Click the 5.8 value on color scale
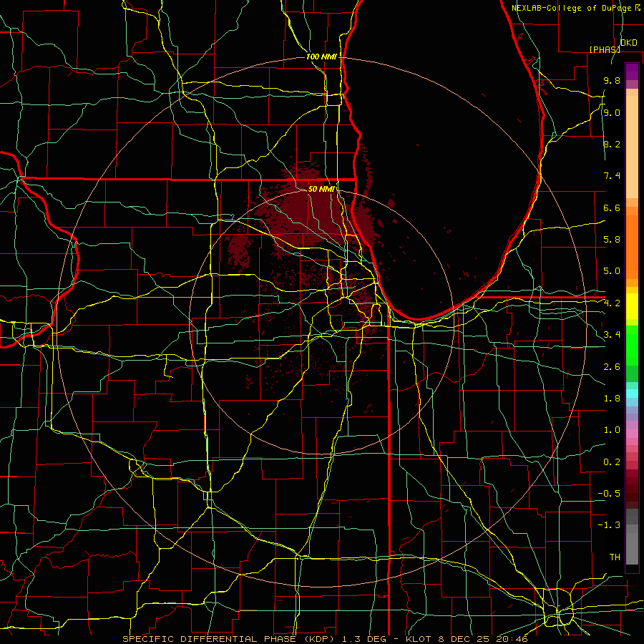This screenshot has height=644, width=644. pyautogui.click(x=612, y=240)
